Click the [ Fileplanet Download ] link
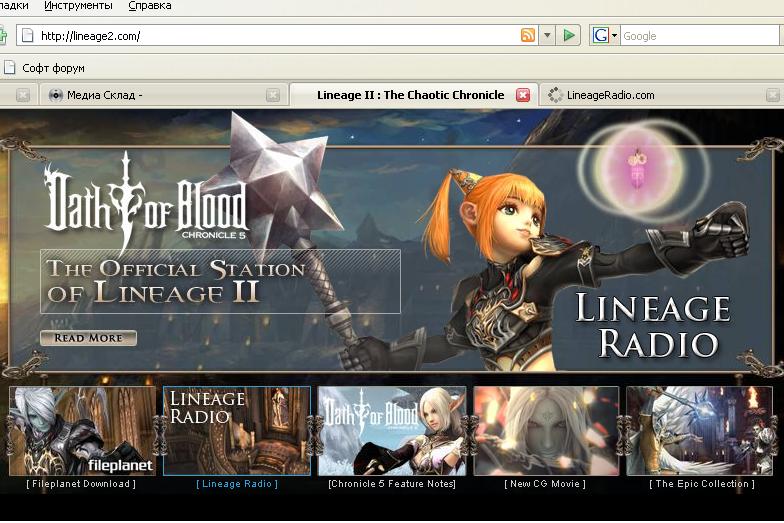 pos(81,484)
